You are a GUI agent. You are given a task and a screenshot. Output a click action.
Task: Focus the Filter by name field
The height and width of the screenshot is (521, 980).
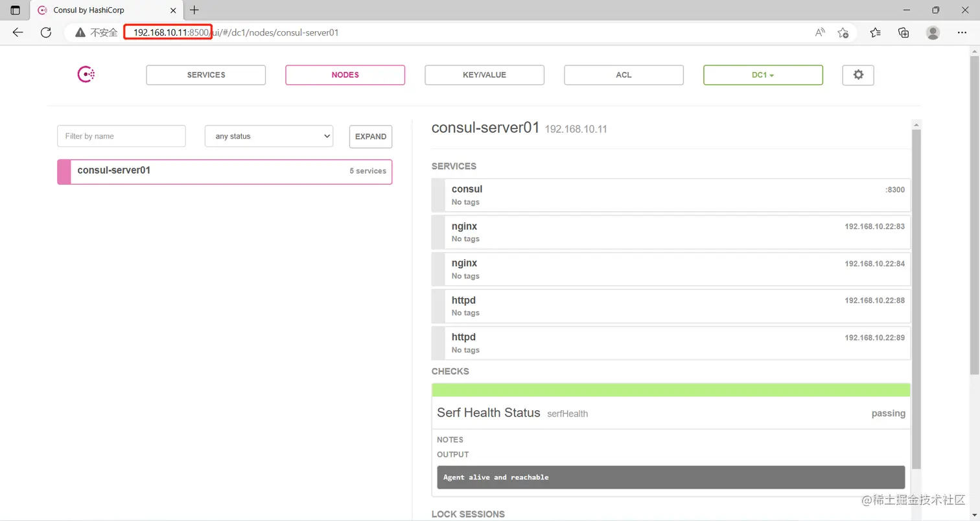[121, 136]
